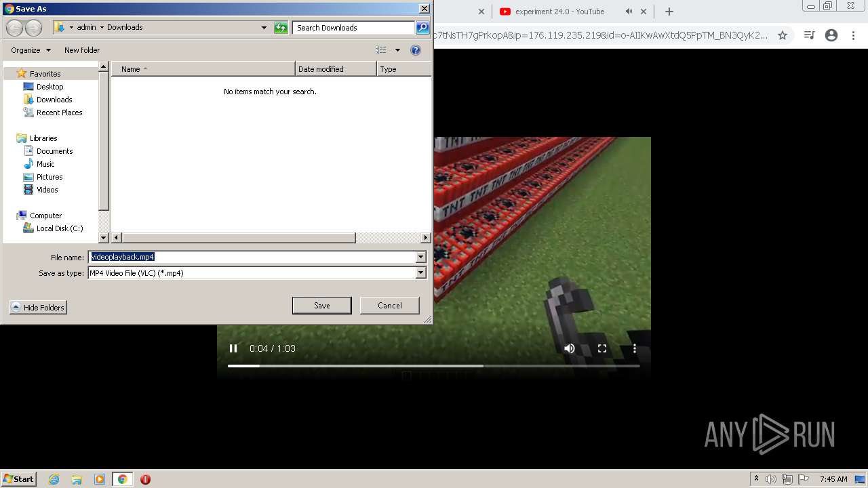This screenshot has height=488, width=868.
Task: Open Chrome media controls icon
Action: [x=809, y=35]
